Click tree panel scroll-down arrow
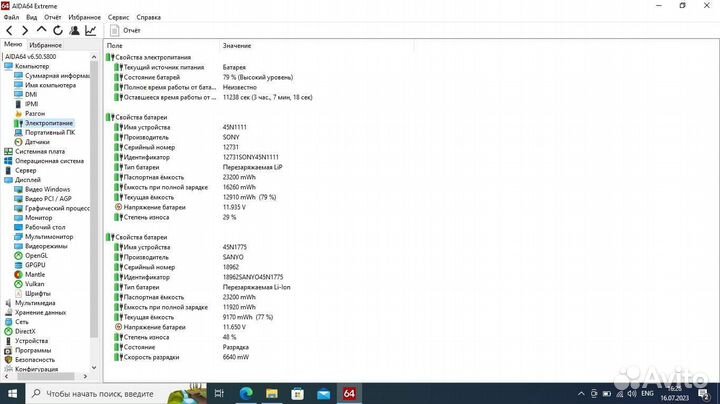The width and height of the screenshot is (720, 404). 94,368
